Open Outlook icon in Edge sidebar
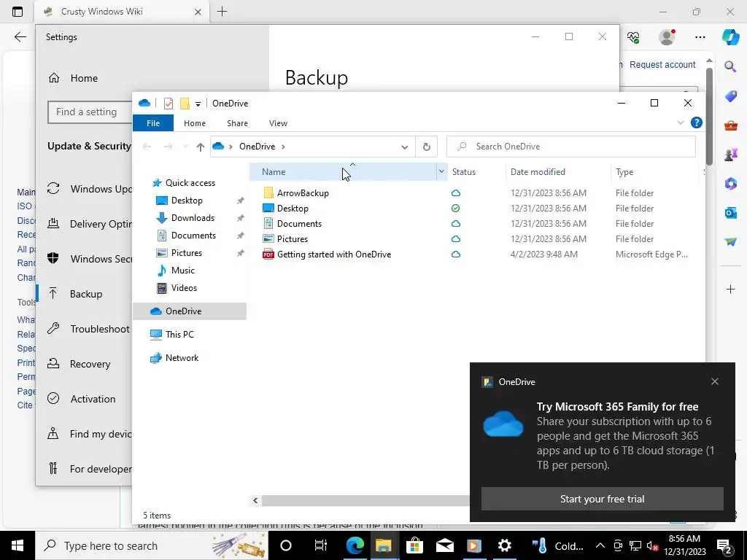 (730, 212)
